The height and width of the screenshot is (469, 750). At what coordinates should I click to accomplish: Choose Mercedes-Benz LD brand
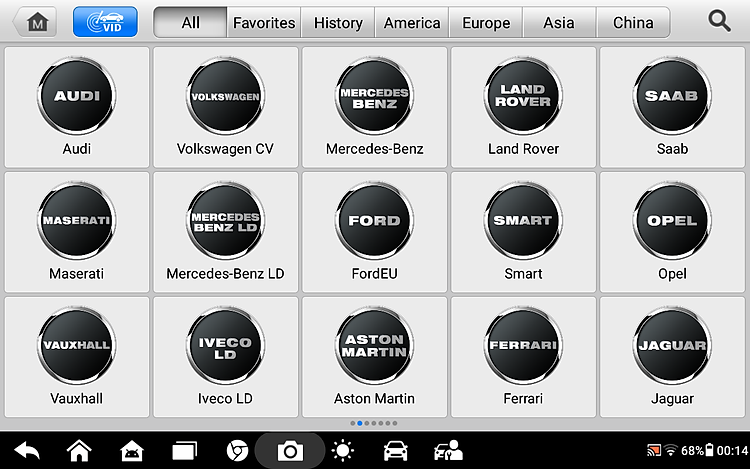(225, 232)
